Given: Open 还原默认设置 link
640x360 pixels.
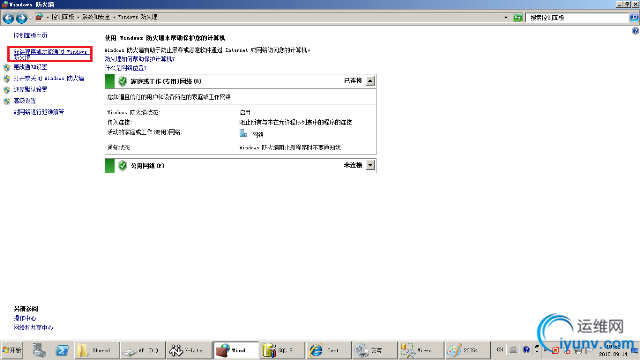Looking at the screenshot, I should [30, 89].
